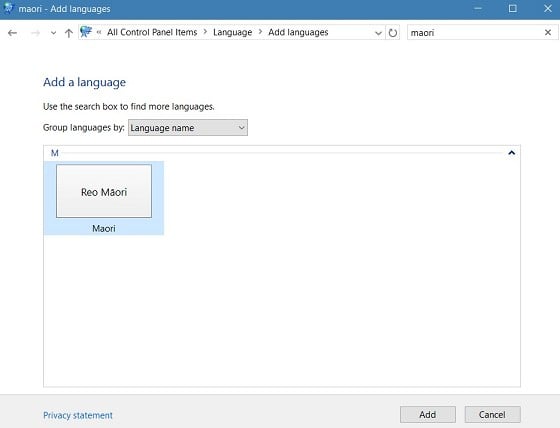The height and width of the screenshot is (428, 560).
Task: Navigate to All Control Panel Items breadcrumb
Action: (152, 32)
